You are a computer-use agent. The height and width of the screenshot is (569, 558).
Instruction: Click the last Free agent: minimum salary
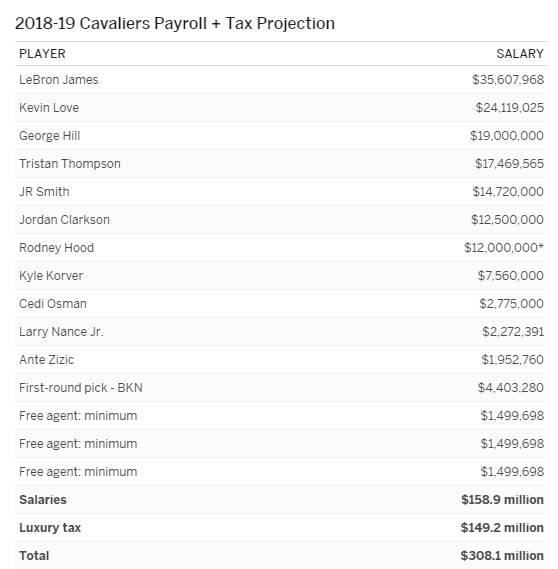click(x=512, y=471)
